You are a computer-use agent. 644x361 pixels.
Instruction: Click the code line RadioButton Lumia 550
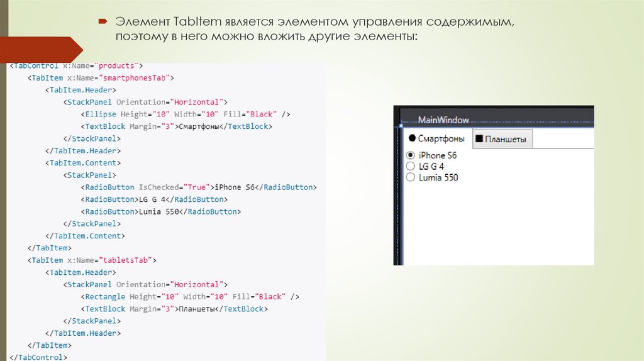(161, 211)
